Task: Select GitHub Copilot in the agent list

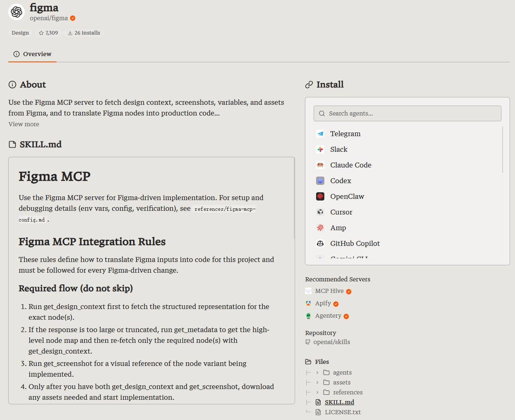Action: pyautogui.click(x=407, y=243)
